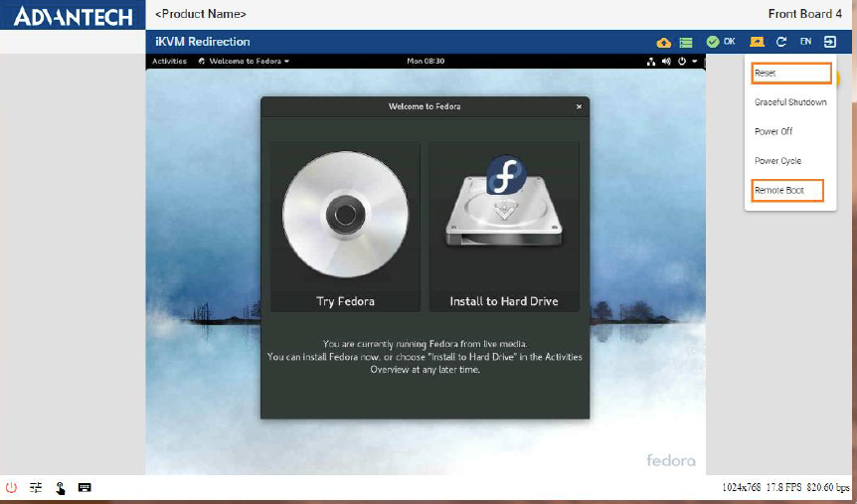Select Power Off menu entry
Viewport: 857px width, 504px height.
(773, 131)
